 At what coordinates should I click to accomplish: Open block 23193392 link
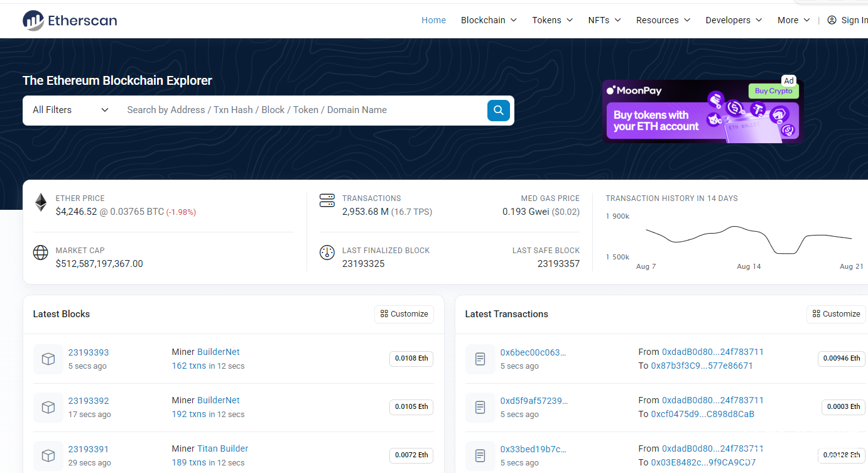click(89, 401)
